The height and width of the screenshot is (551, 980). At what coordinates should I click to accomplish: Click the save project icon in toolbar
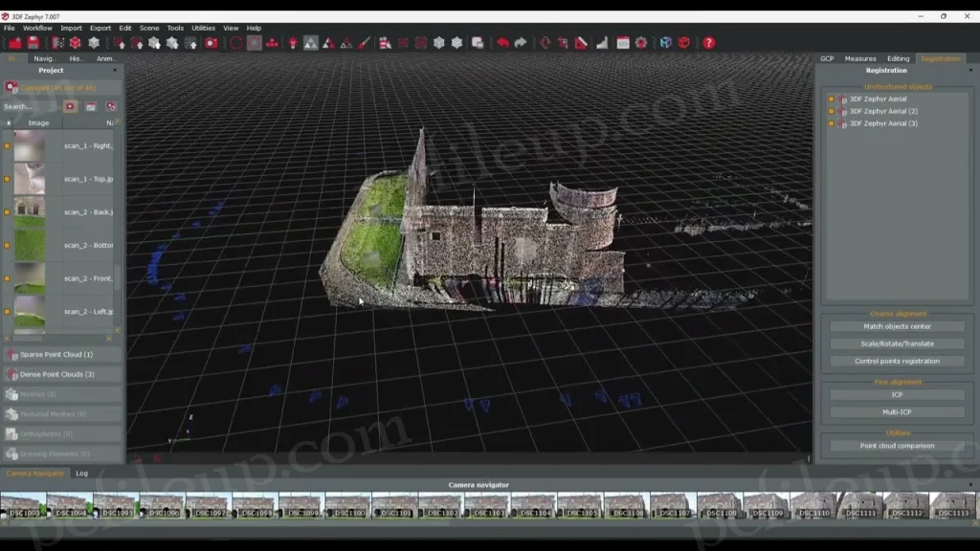(33, 43)
